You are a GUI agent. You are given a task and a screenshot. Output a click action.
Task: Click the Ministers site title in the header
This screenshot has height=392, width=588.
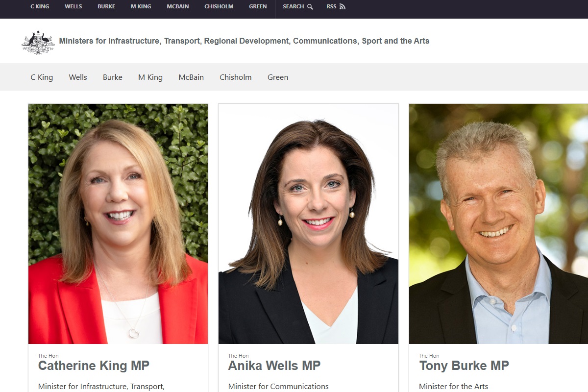[x=244, y=41]
